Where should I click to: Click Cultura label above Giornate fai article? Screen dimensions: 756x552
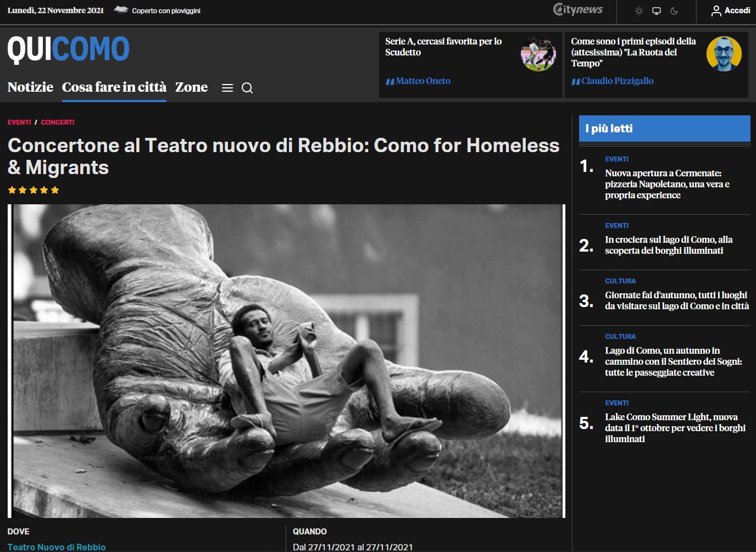(620, 281)
